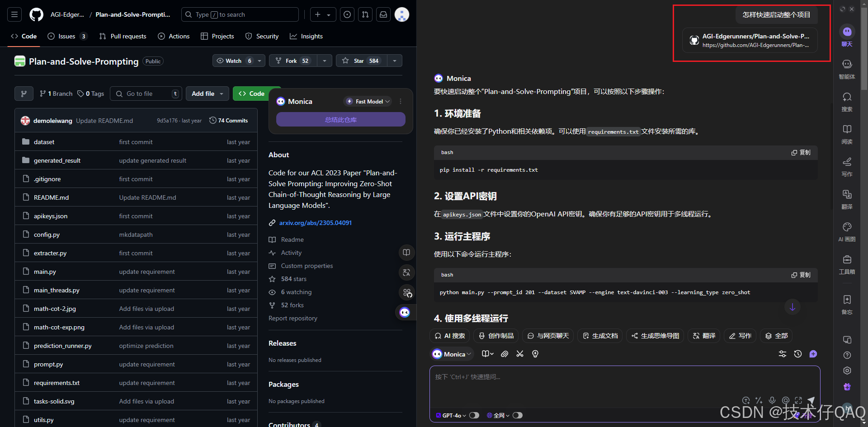Image resolution: width=868 pixels, height=427 pixels.
Task: Click floating translate page icon
Action: coord(406,272)
